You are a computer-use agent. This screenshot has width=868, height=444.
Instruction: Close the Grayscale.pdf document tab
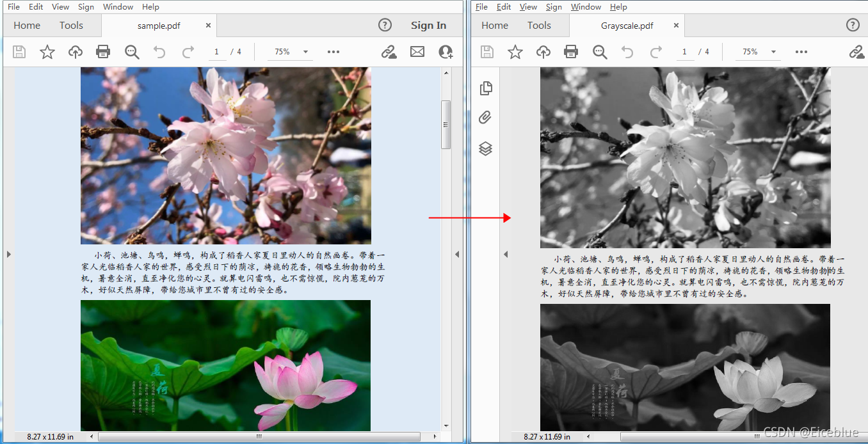[676, 26]
